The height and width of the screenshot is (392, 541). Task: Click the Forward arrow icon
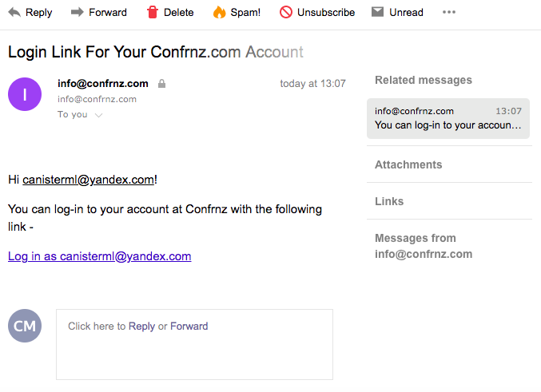pyautogui.click(x=78, y=13)
